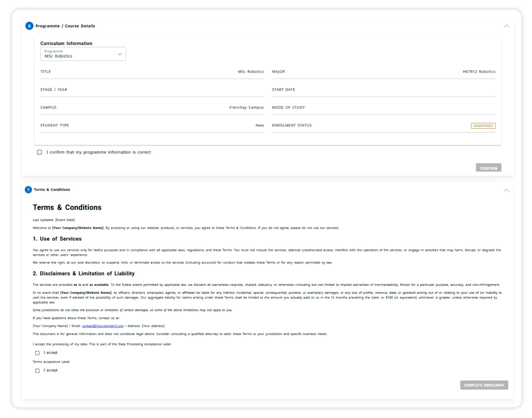Click the empty Mode of Study field

point(383,107)
